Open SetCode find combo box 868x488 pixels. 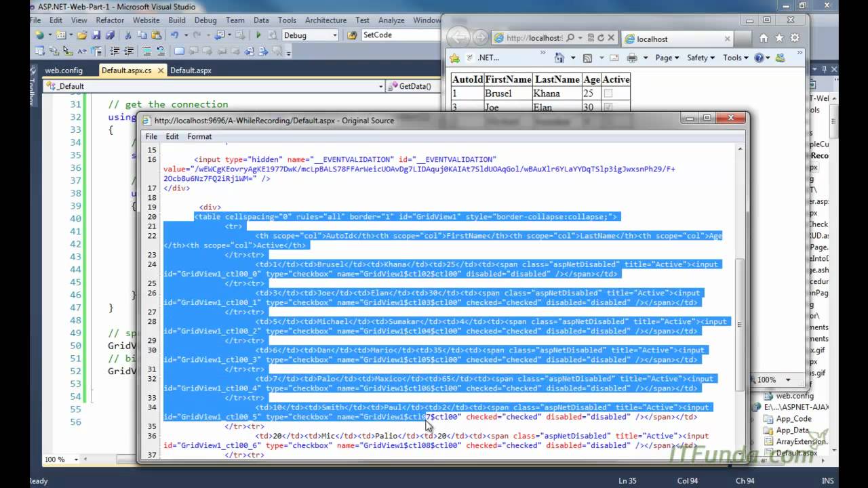401,35
